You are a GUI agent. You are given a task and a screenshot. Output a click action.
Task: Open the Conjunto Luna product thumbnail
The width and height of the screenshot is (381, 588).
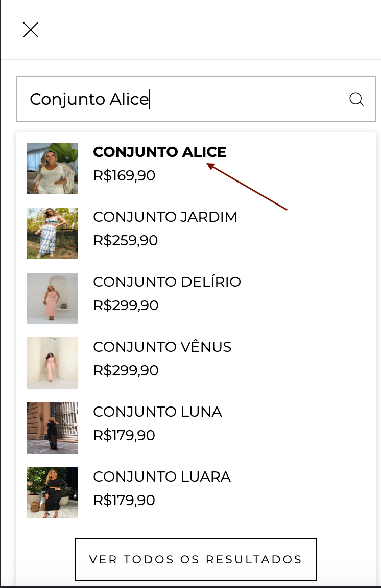tap(52, 428)
